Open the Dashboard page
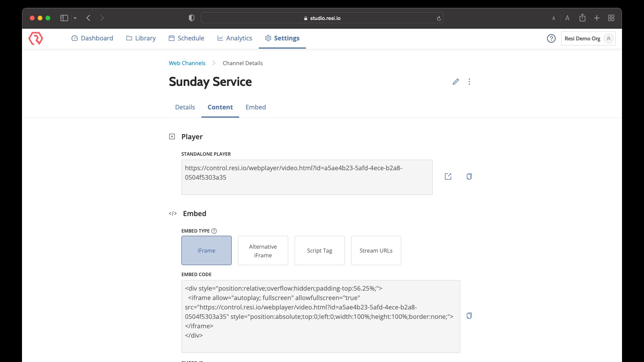This screenshot has height=362, width=644. [92, 38]
